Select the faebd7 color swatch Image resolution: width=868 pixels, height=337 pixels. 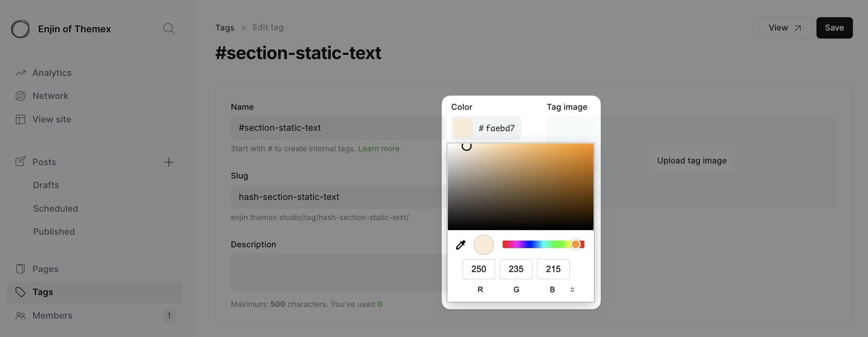462,128
